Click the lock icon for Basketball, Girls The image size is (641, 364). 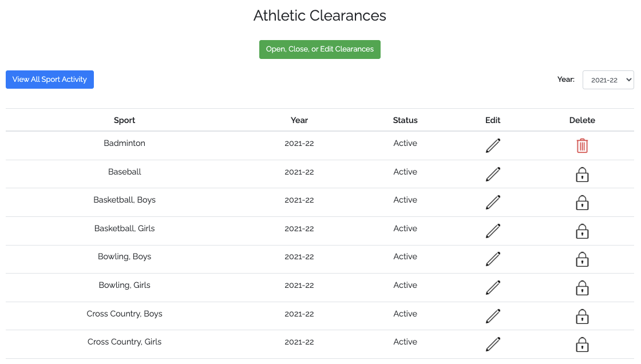582,231
